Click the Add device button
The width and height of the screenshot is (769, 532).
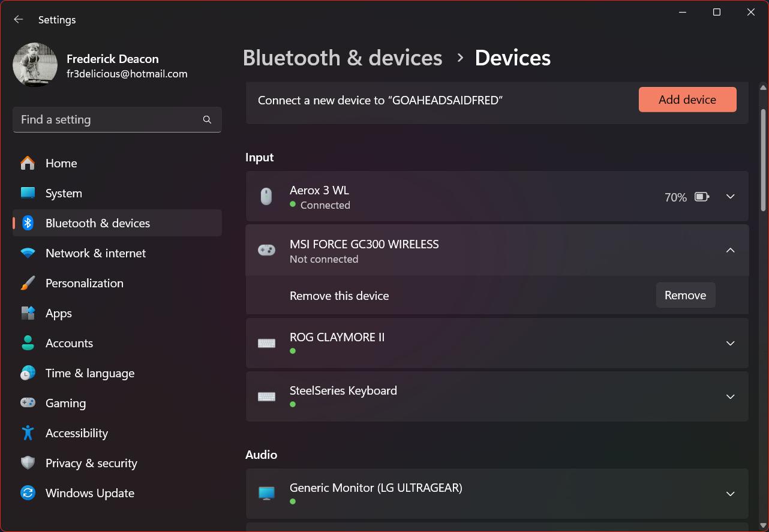[x=687, y=100]
